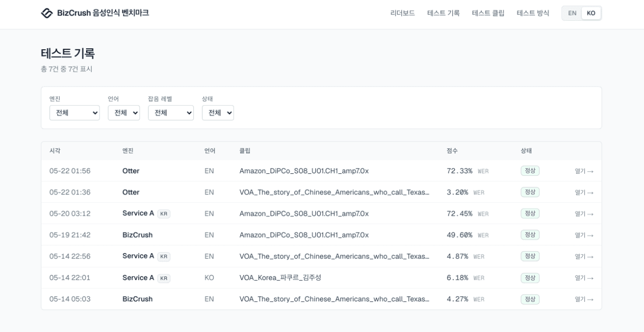Open the 테스트 클립 page
Image resolution: width=644 pixels, height=332 pixels.
click(488, 13)
